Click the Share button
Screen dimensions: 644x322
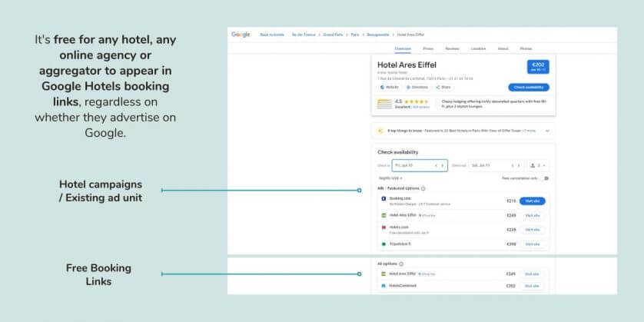click(443, 88)
